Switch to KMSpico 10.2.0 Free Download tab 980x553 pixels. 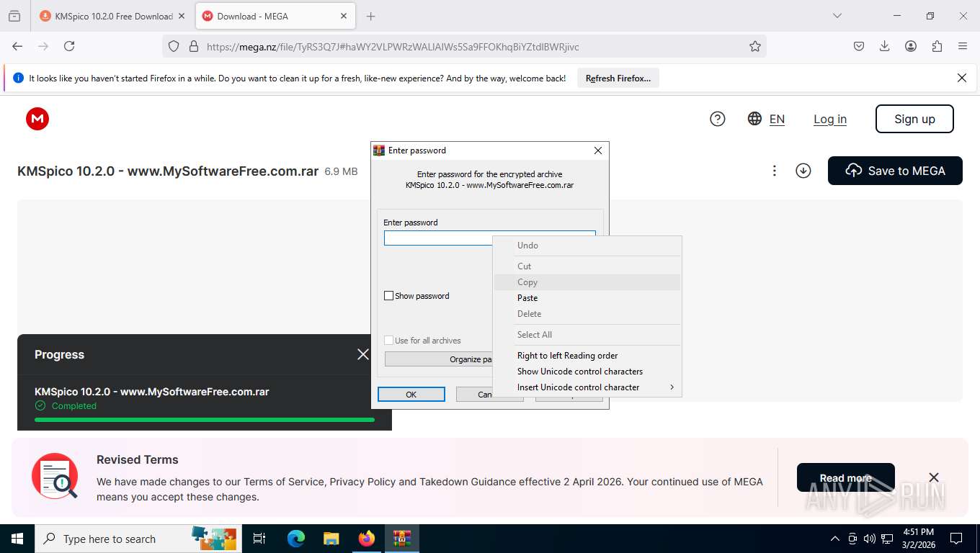click(x=112, y=16)
